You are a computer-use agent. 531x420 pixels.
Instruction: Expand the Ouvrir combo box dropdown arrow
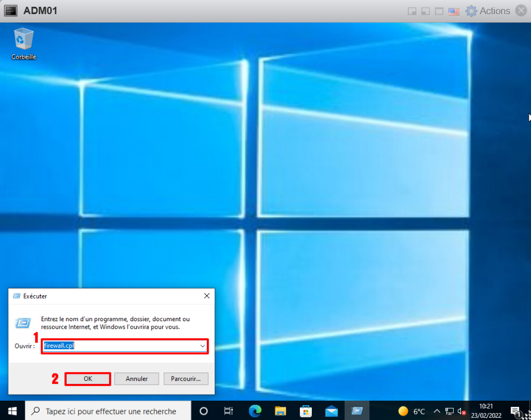click(x=202, y=346)
